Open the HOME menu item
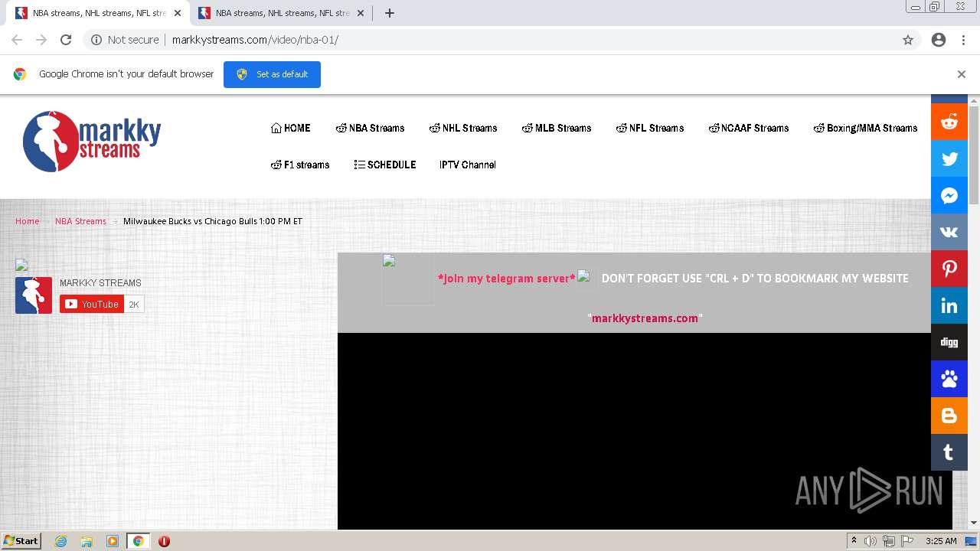Viewport: 980px width, 551px height. 291,128
